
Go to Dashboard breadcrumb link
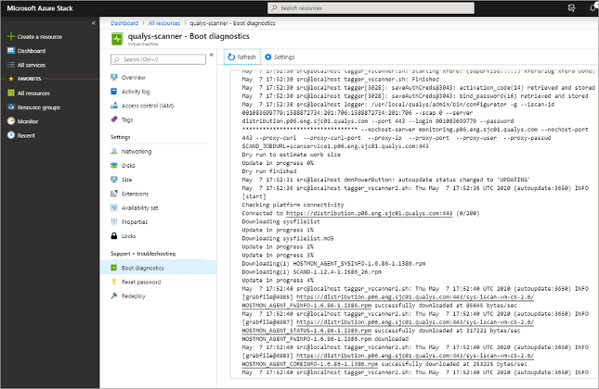point(124,23)
